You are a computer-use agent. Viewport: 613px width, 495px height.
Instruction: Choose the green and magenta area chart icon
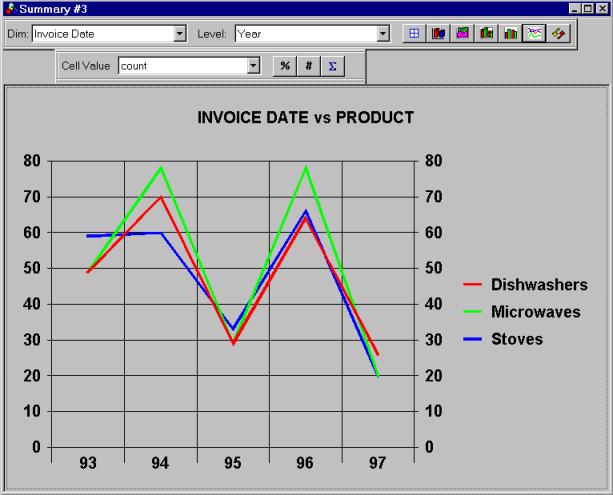pos(462,33)
